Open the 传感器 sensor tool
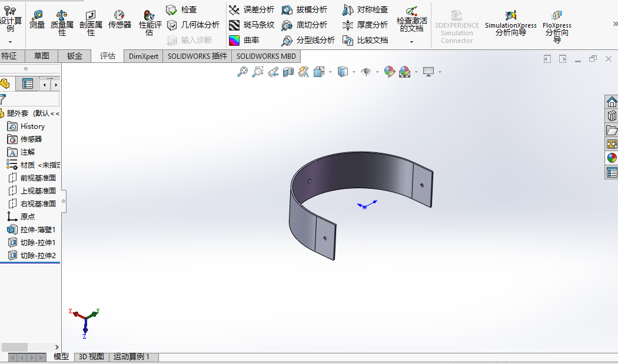Viewport: 618px width, 364px height. click(119, 19)
